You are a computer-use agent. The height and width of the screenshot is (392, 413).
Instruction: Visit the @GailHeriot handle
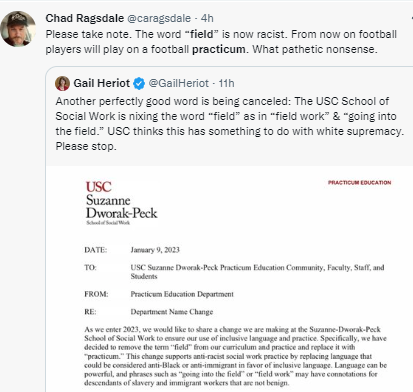178,83
